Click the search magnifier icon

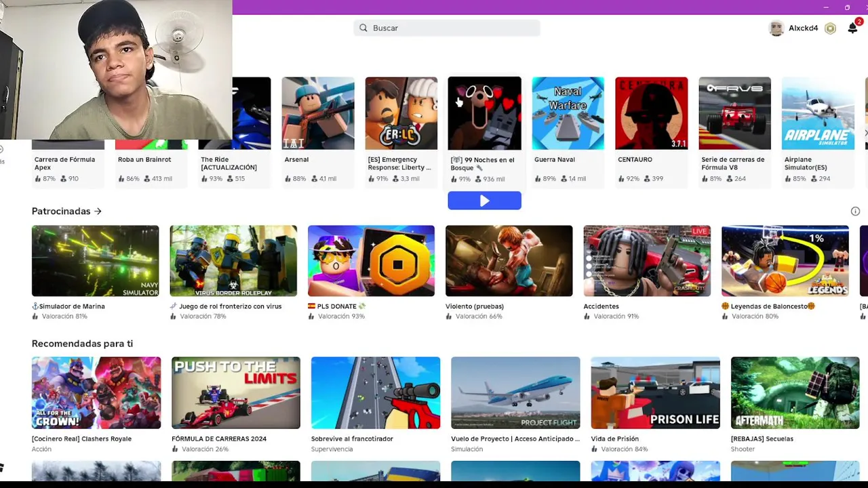point(363,28)
